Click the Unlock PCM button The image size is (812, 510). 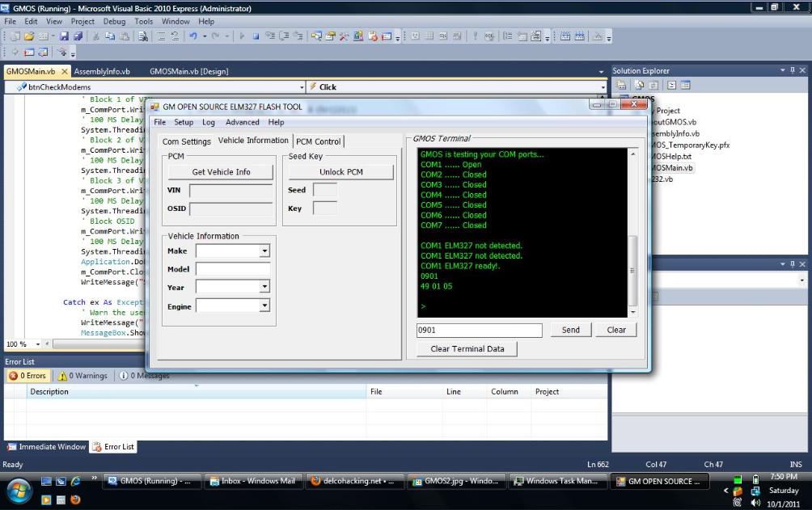click(x=340, y=172)
